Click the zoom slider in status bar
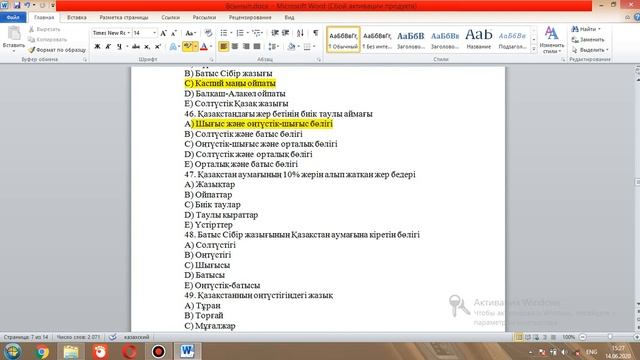The image size is (640, 360). click(x=610, y=337)
